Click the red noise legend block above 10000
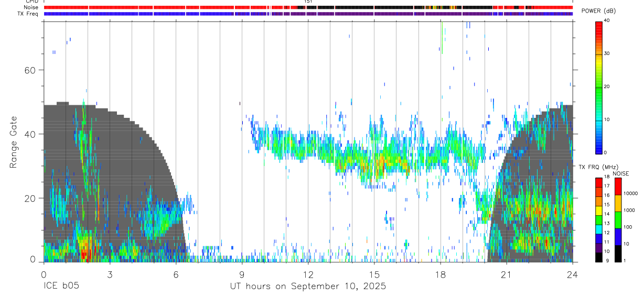This screenshot has width=644, height=297. (x=617, y=186)
